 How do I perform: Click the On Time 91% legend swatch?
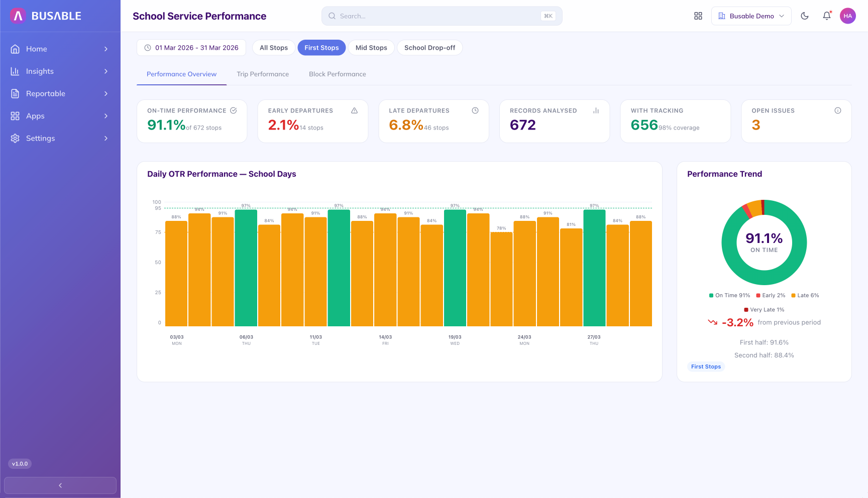tap(711, 296)
